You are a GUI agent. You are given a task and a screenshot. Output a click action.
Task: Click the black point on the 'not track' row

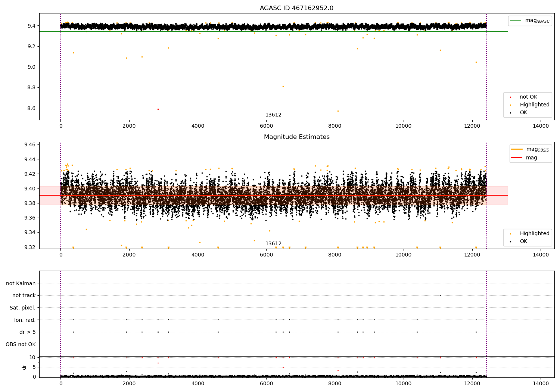coord(440,295)
